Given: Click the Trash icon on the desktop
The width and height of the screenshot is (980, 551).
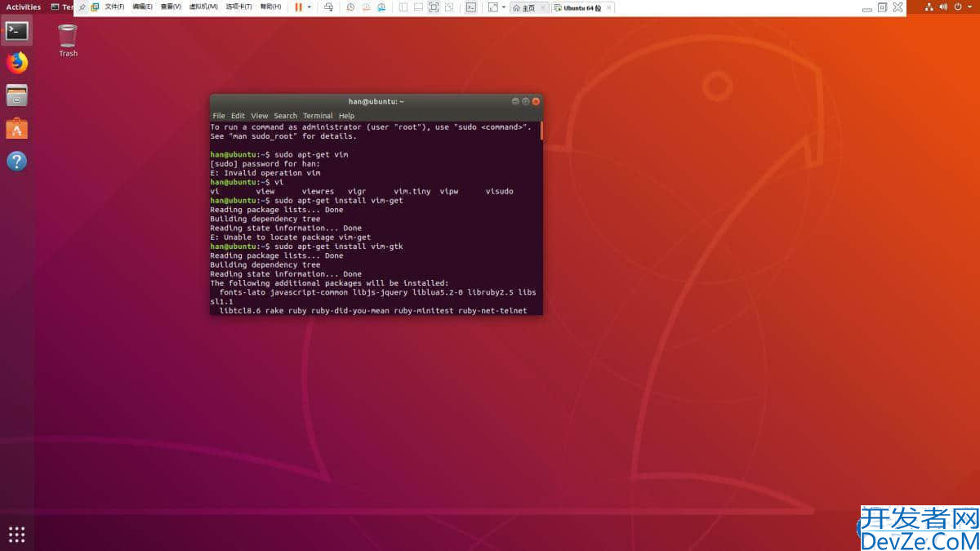Looking at the screenshot, I should click(x=68, y=37).
